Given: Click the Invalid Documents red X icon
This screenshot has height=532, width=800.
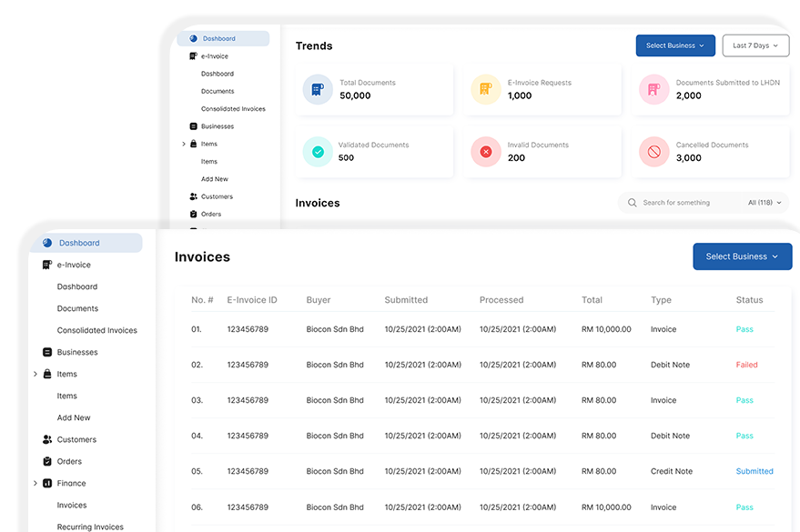Looking at the screenshot, I should pyautogui.click(x=486, y=152).
